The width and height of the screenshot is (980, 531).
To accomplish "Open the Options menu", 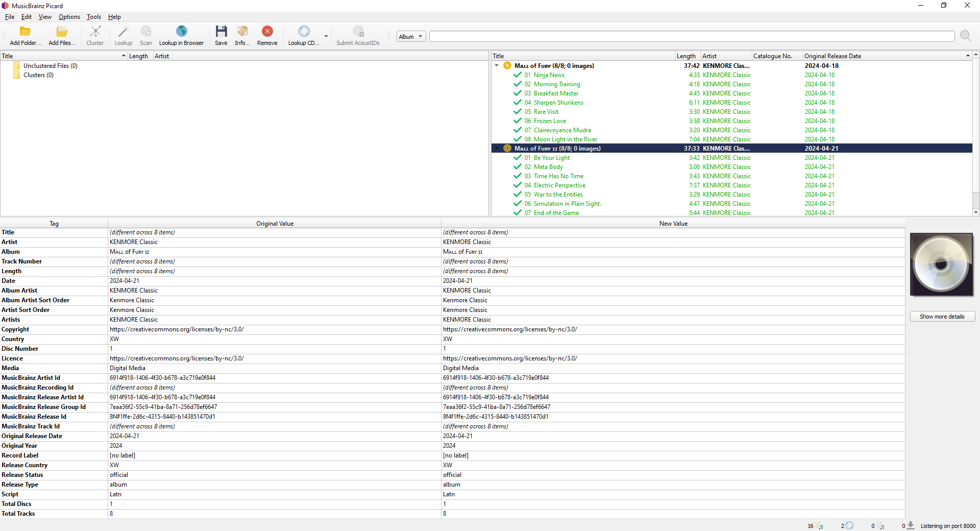I will point(69,17).
